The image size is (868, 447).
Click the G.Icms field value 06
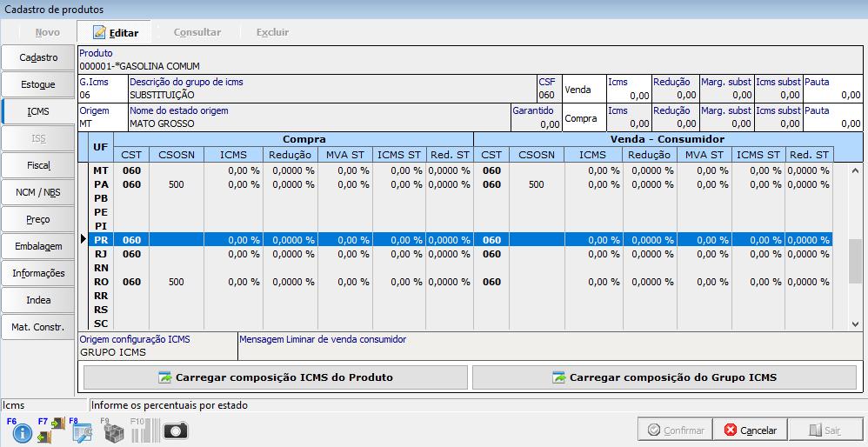click(x=85, y=95)
